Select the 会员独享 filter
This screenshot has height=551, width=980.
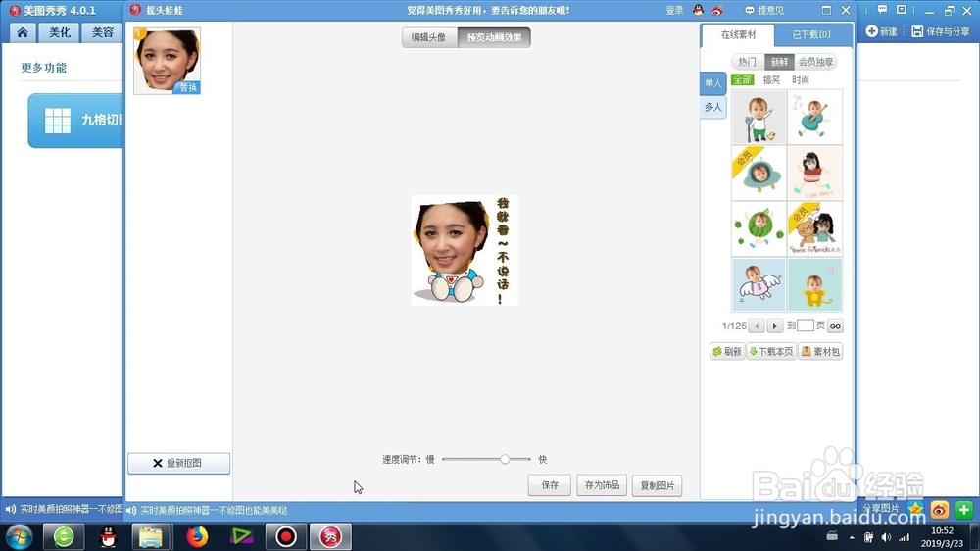point(815,62)
